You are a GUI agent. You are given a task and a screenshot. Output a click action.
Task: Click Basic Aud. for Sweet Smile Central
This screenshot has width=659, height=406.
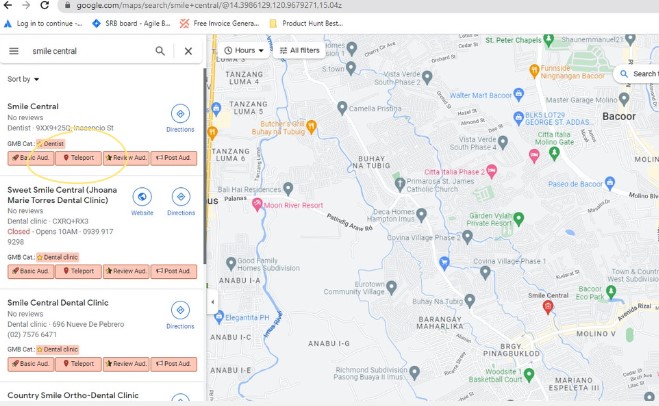(x=31, y=272)
